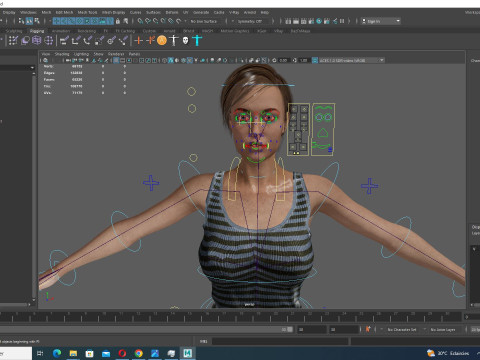
Task: Open File Explorer from the taskbar
Action: pyautogui.click(x=73, y=353)
